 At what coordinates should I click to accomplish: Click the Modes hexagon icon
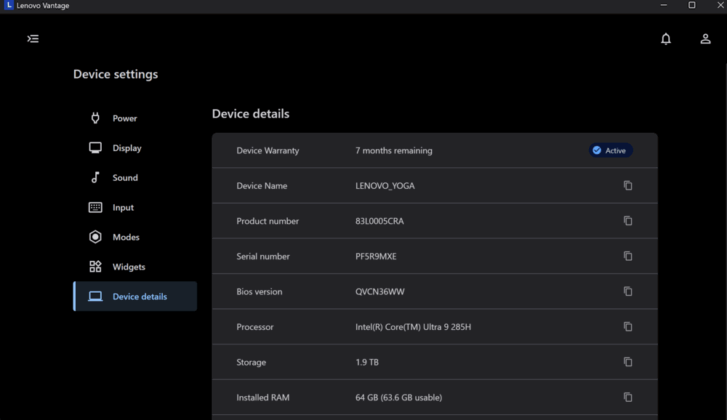click(x=95, y=237)
